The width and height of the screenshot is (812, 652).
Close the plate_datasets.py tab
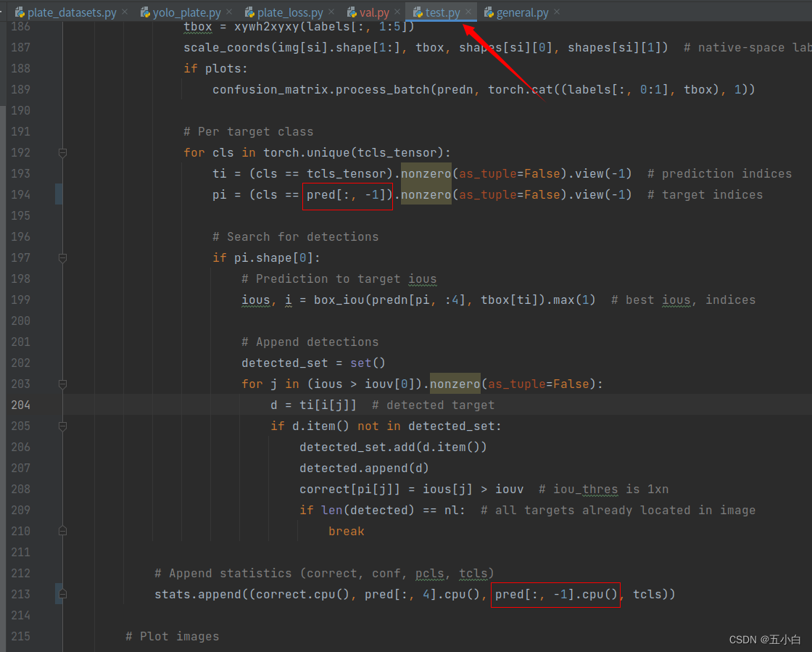point(125,12)
